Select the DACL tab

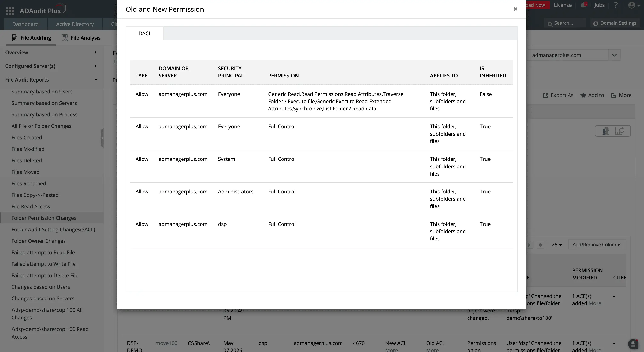click(x=145, y=33)
